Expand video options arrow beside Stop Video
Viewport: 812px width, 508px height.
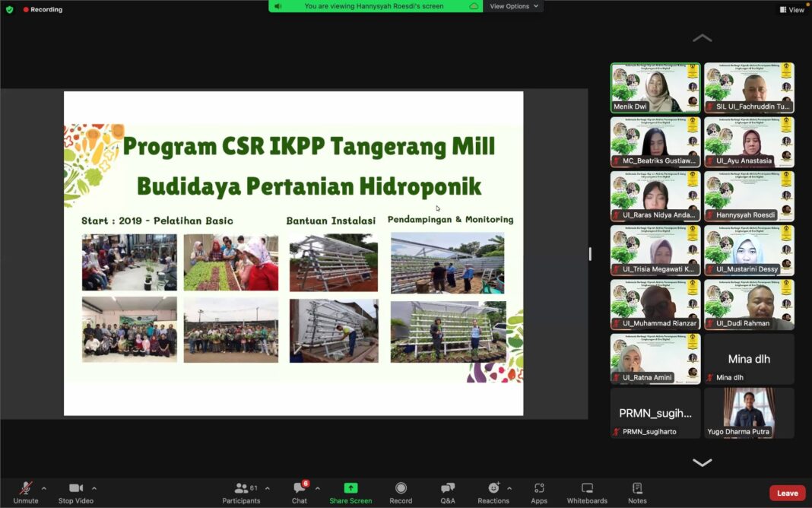point(94,488)
